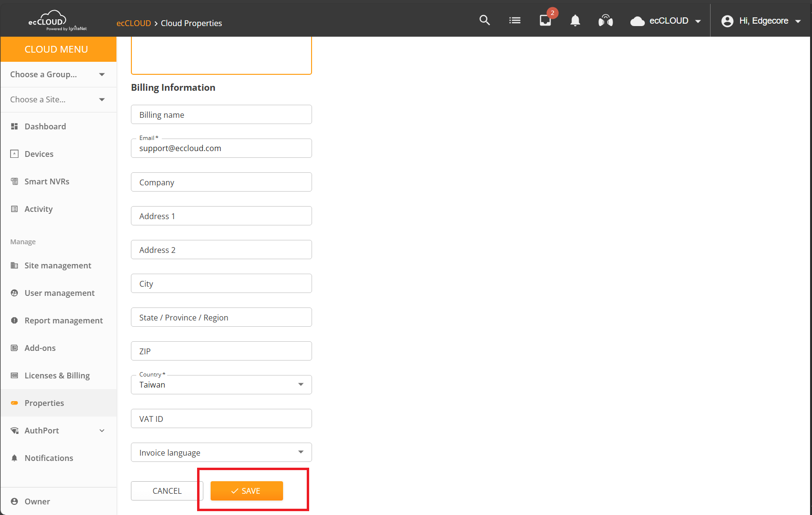
Task: Click into the Company field
Action: (x=221, y=182)
